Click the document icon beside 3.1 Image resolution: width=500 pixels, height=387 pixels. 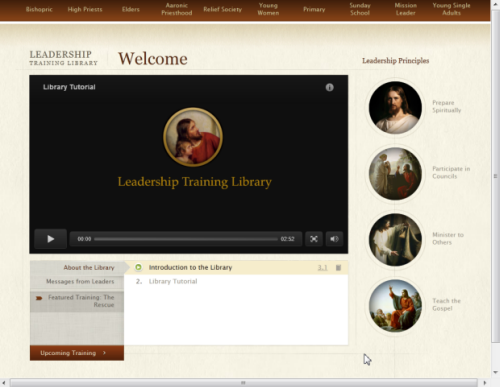[338, 268]
